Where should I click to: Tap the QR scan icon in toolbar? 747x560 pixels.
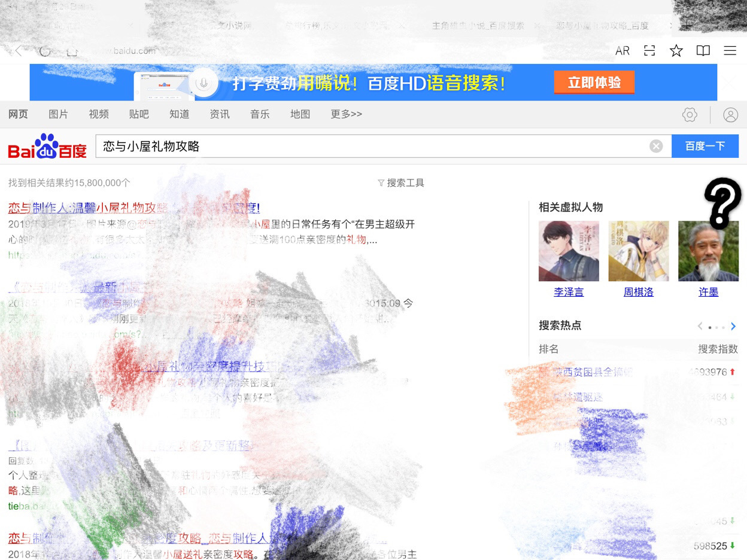649,51
